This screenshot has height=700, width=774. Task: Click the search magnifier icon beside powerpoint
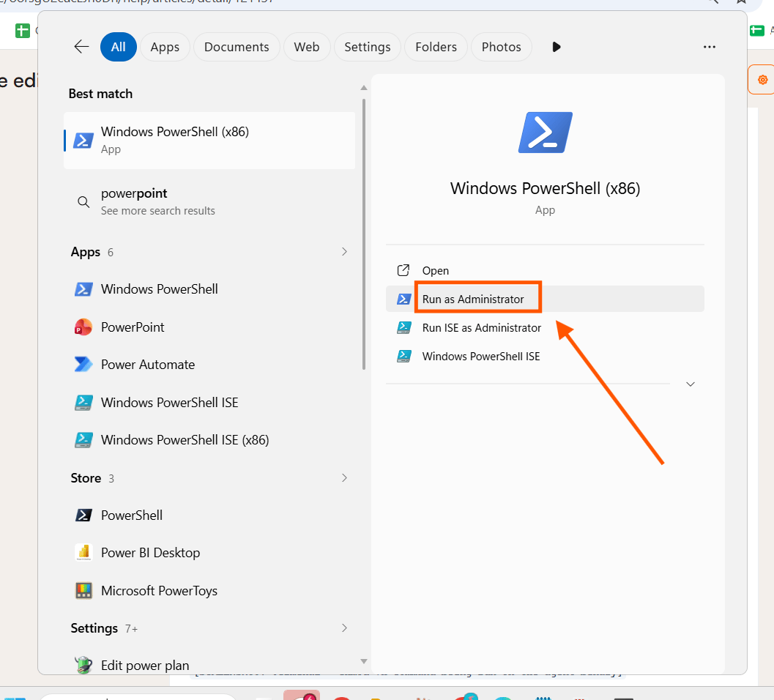point(83,202)
